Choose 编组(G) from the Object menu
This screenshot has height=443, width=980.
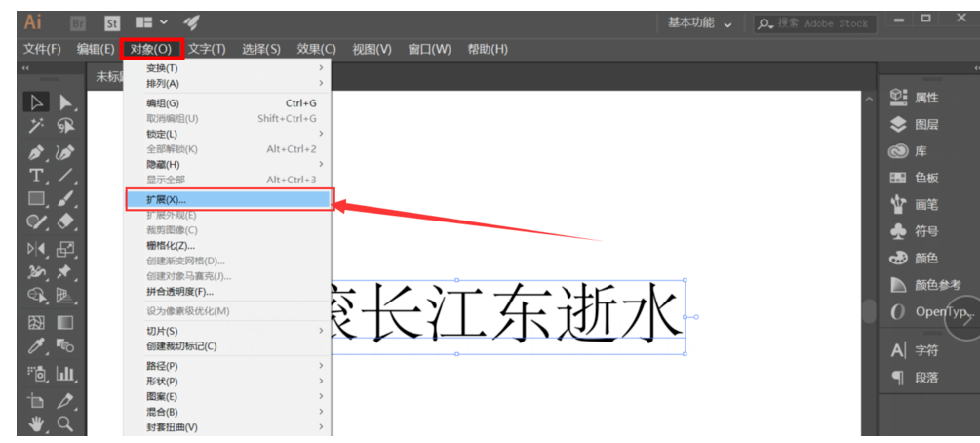coord(227,103)
